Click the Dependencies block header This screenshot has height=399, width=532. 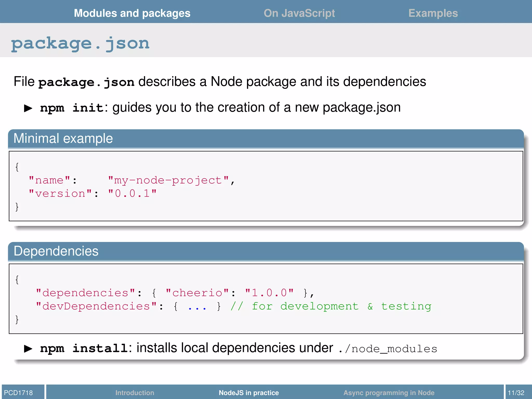[x=266, y=251]
